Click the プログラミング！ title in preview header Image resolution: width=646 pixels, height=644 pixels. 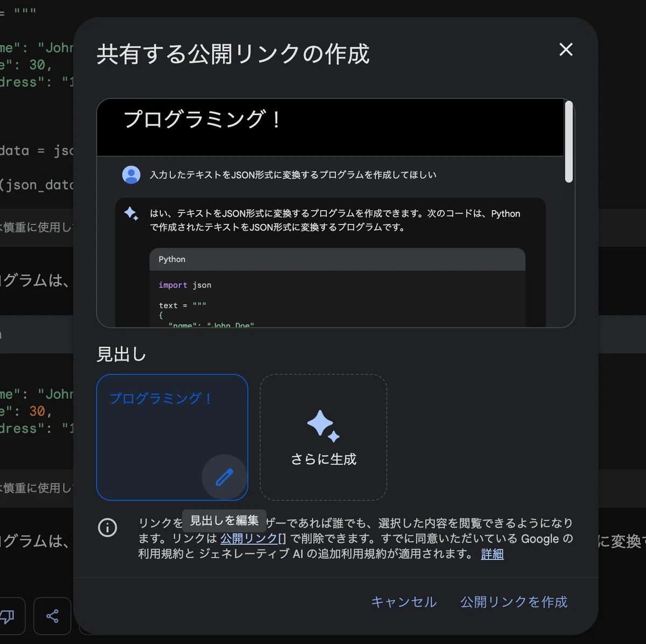(202, 120)
